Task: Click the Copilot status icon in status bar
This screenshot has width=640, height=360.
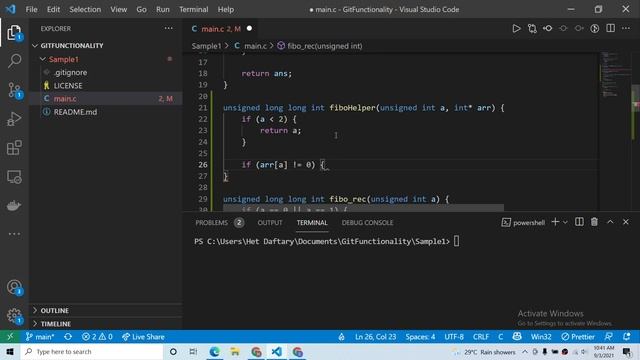Action: pyautogui.click(x=517, y=336)
